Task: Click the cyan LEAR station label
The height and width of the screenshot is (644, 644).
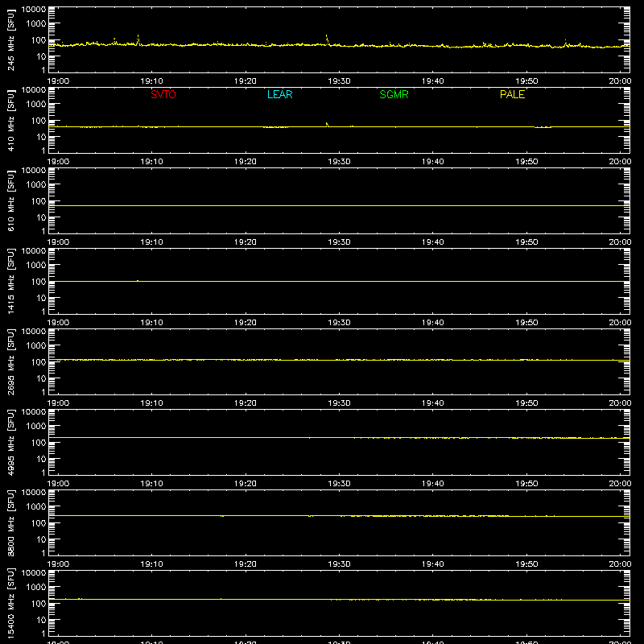Action: pos(279,94)
